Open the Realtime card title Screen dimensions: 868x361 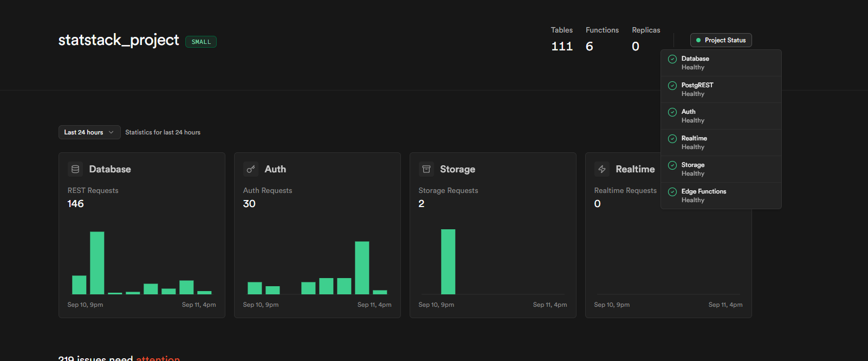(x=635, y=169)
